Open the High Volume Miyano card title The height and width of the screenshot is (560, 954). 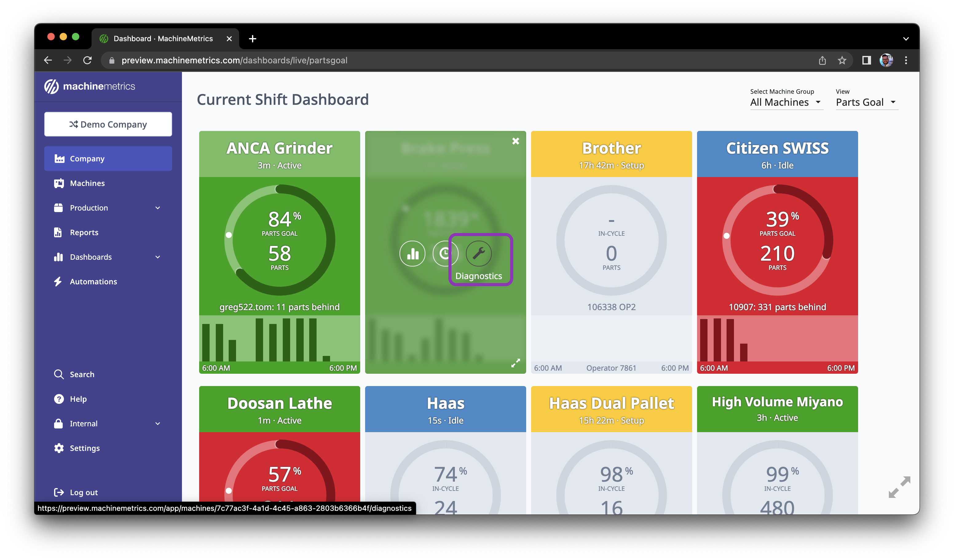[777, 402]
